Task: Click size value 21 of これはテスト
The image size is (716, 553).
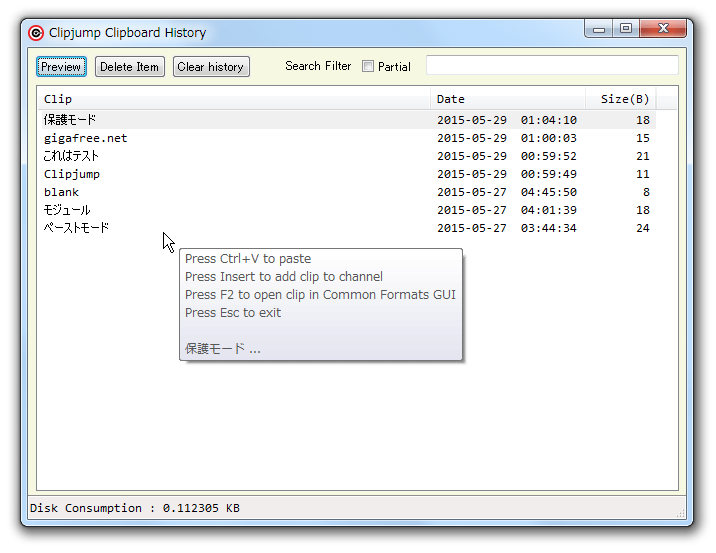Action: pyautogui.click(x=643, y=156)
